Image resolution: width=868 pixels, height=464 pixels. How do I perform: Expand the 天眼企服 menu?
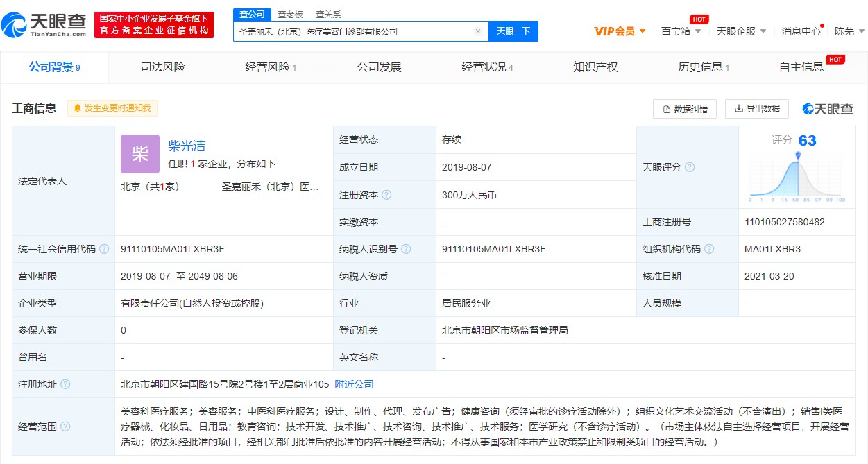[741, 31]
